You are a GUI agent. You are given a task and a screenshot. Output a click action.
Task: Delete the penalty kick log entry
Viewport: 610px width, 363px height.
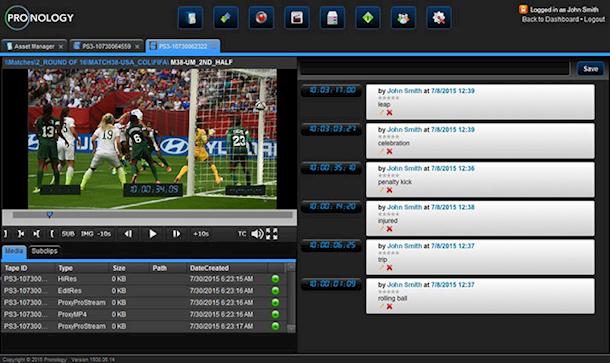coord(389,190)
